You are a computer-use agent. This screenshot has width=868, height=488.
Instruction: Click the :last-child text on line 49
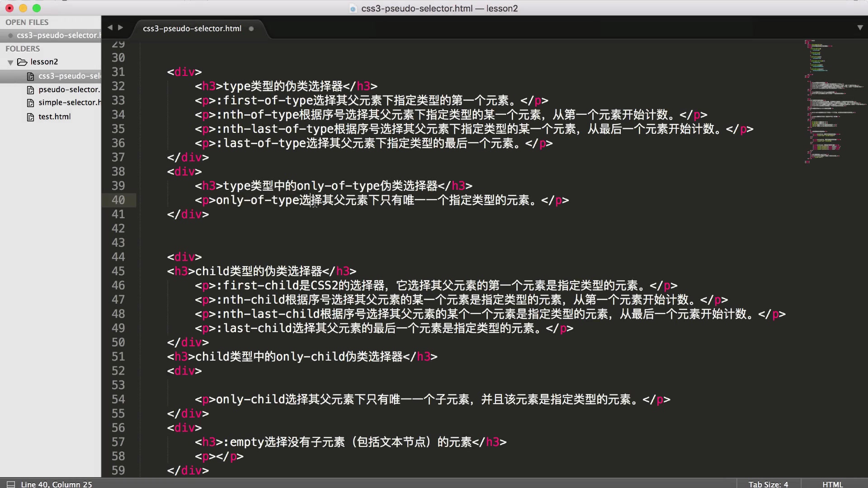(254, 328)
